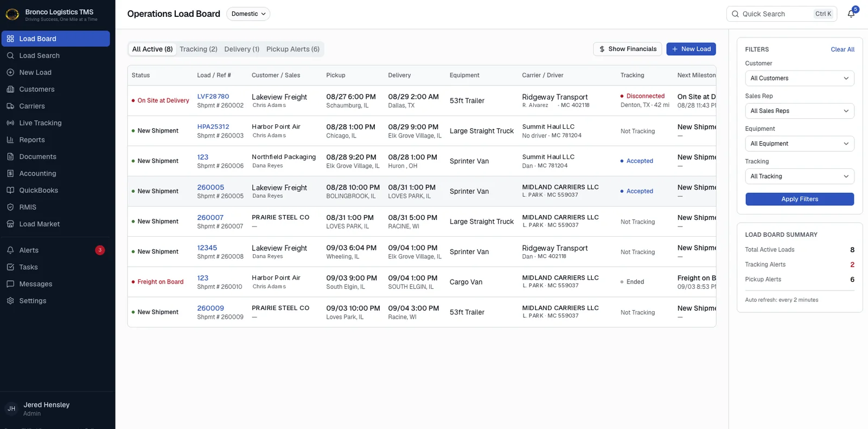Open load 260007 link
This screenshot has width=868, height=429.
210,217
